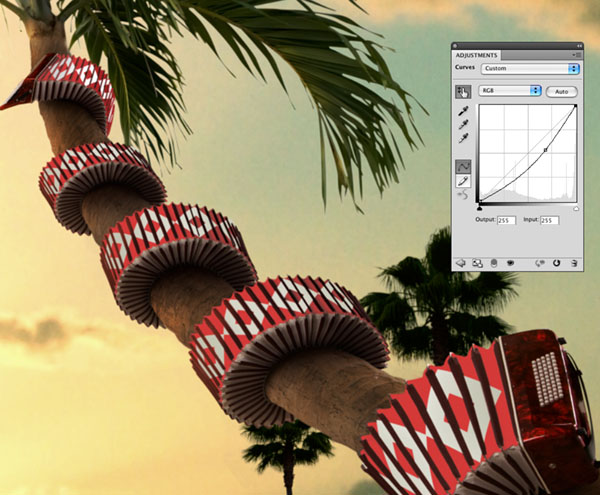
Task: Select the top-right curve endpoint
Action: click(576, 106)
